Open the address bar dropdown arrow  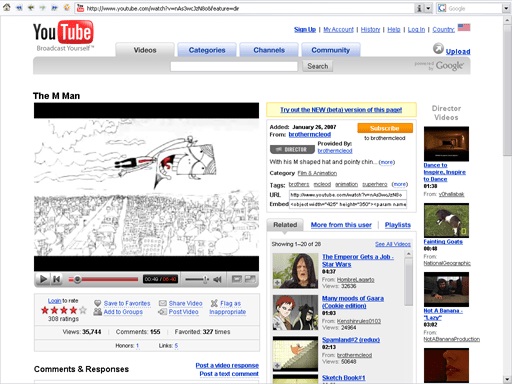(428, 8)
